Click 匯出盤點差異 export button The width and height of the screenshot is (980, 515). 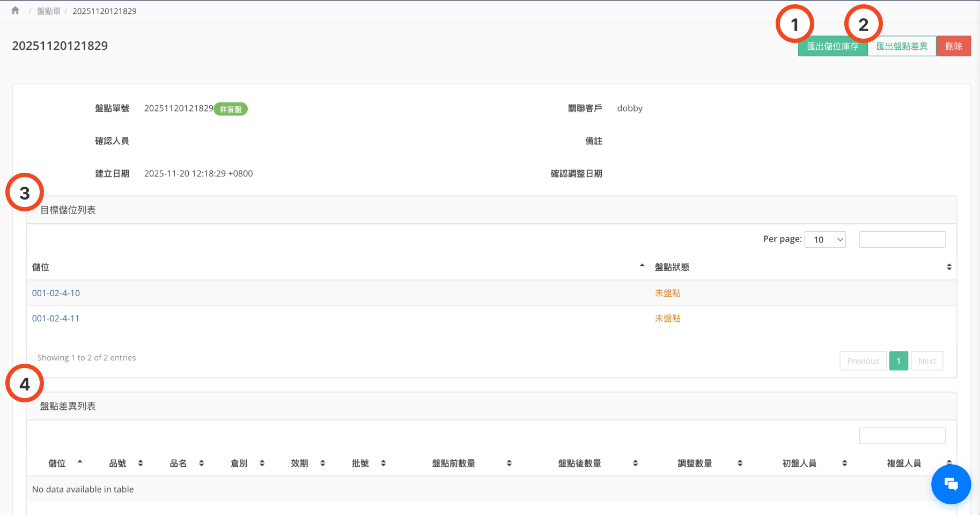click(x=902, y=47)
